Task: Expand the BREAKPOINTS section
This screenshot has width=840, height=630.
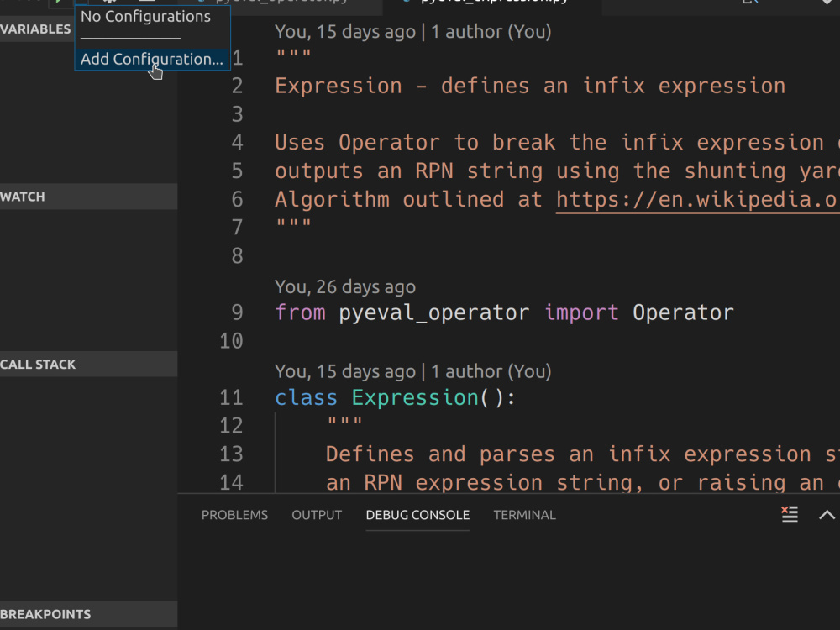Action: pos(88,614)
